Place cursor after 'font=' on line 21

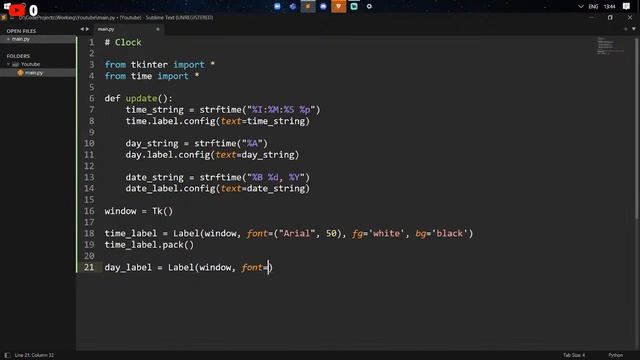click(x=269, y=267)
